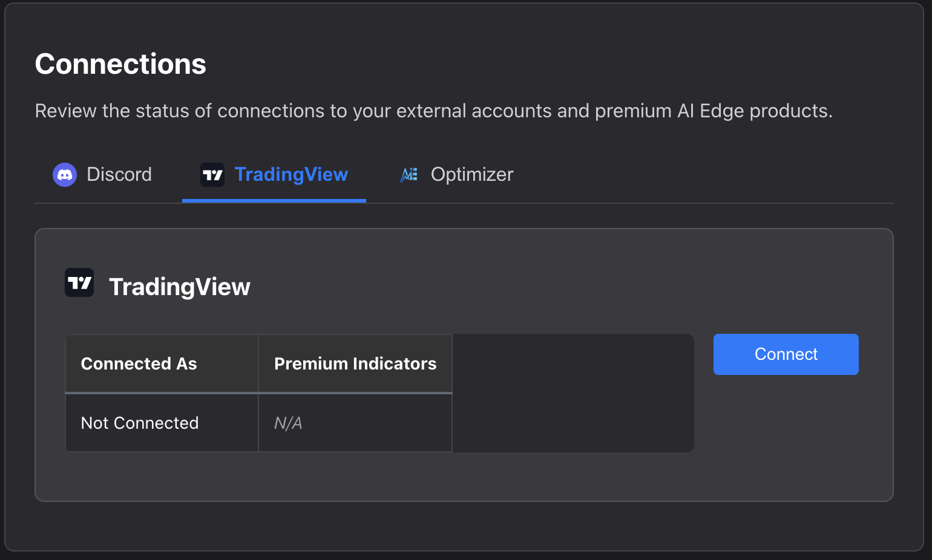Click the TradingView icon in the tab bar
Image resolution: width=932 pixels, height=560 pixels.
(212, 174)
